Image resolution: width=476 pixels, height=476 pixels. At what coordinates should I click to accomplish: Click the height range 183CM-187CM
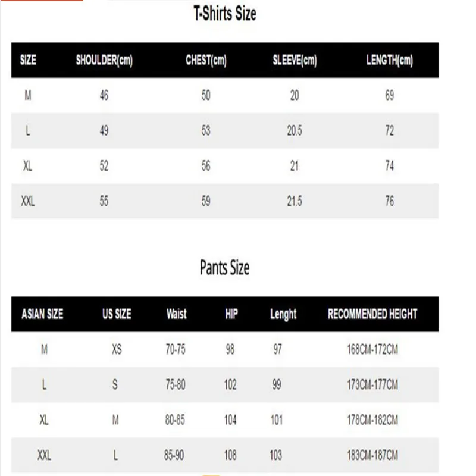372,455
